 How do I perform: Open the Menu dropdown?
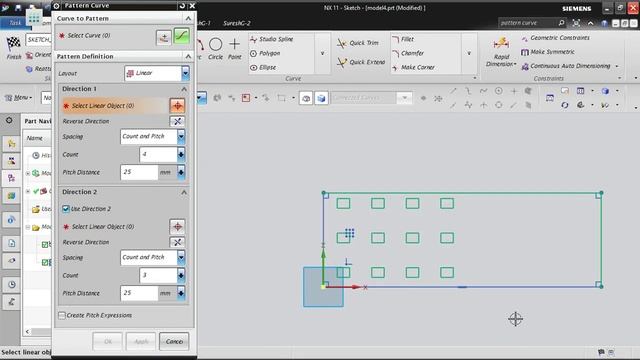click(x=18, y=98)
